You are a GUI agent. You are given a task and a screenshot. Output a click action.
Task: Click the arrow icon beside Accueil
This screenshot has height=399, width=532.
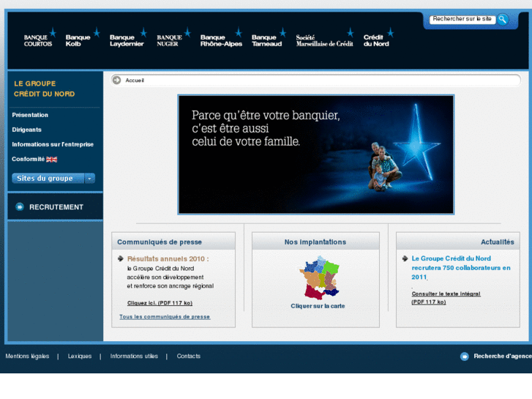click(116, 80)
